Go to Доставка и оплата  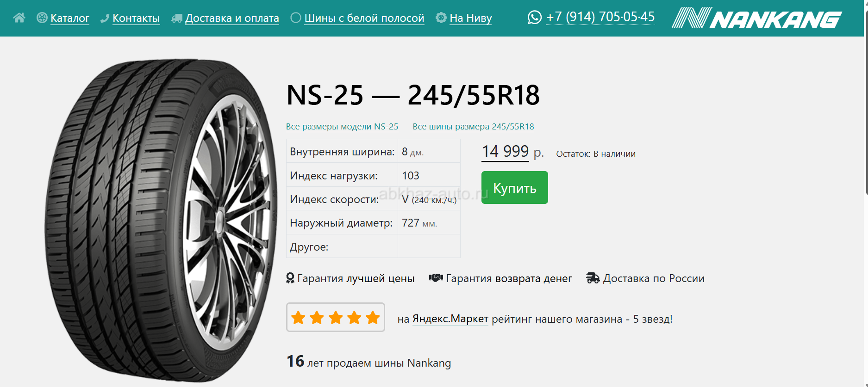(232, 18)
